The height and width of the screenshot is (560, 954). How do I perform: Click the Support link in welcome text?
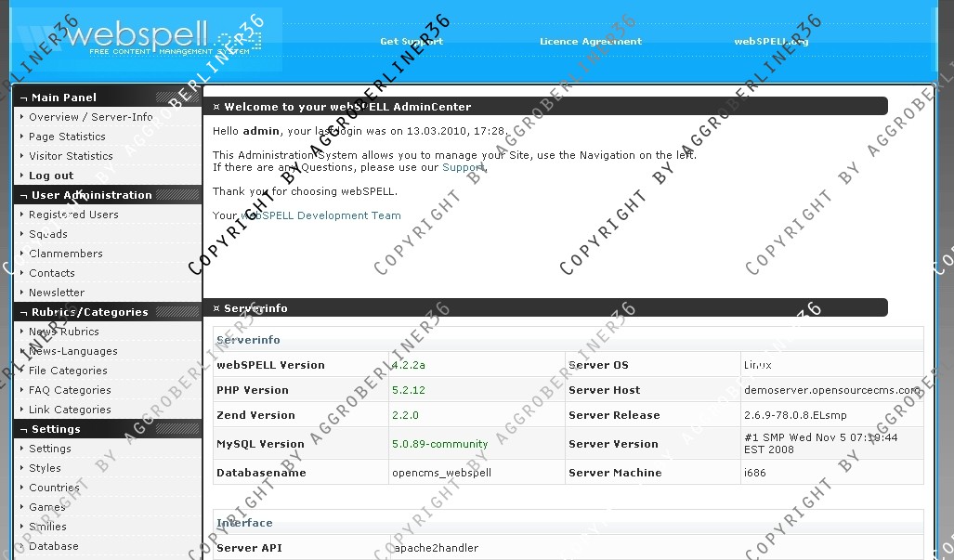[x=463, y=168]
